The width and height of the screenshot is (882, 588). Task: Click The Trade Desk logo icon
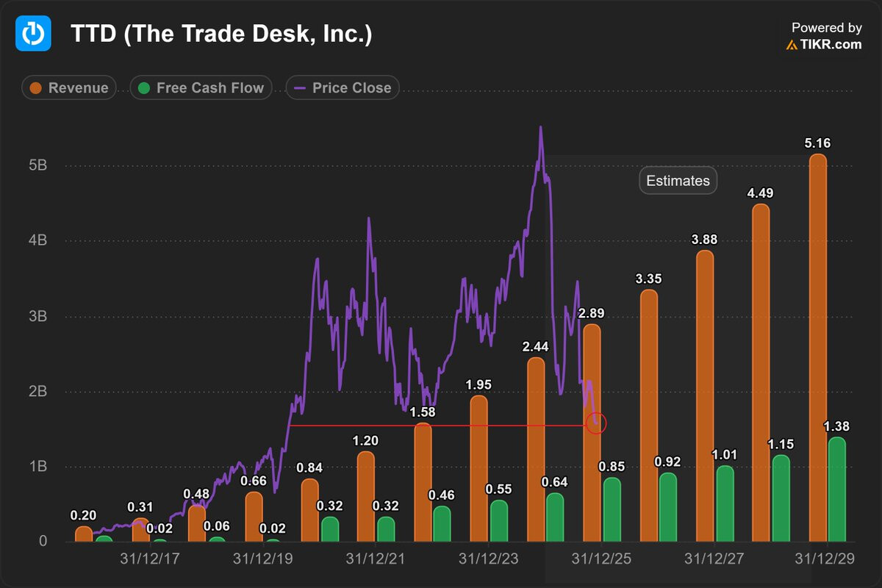(x=33, y=33)
